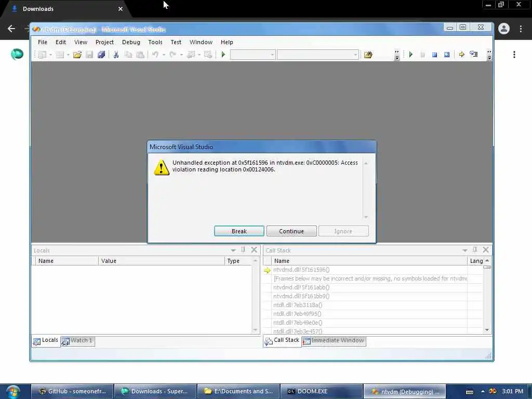The height and width of the screenshot is (399, 532).
Task: Click the Copy icon in toolbar
Action: click(128, 55)
